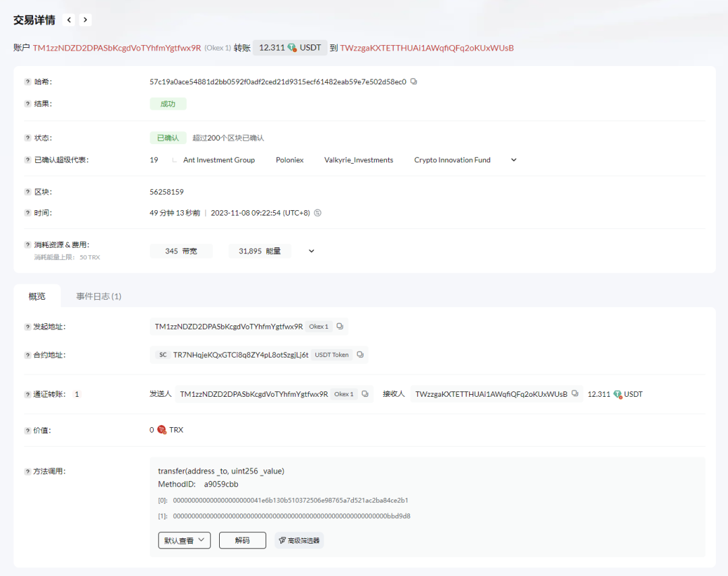Go to next transaction arrow
Image resolution: width=728 pixels, height=576 pixels.
pos(85,20)
